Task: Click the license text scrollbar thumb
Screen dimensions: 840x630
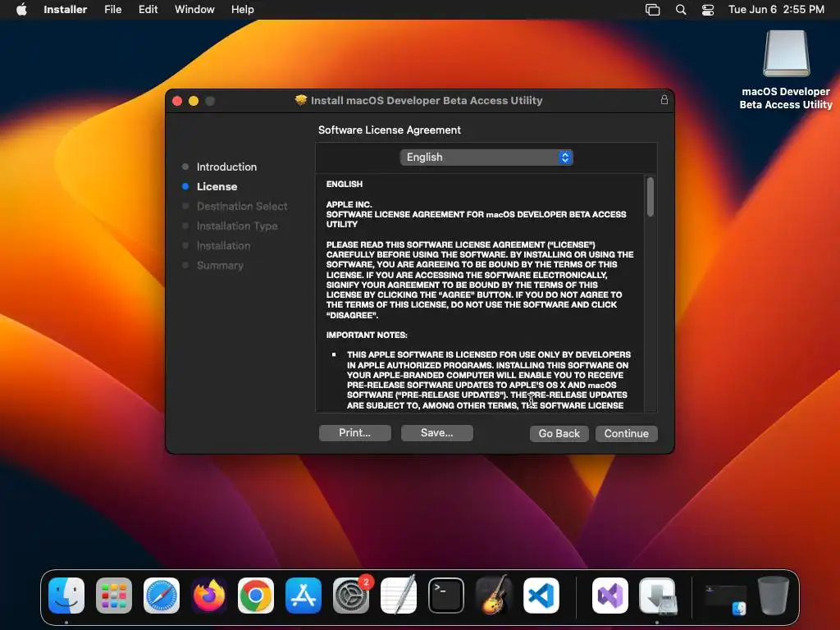Action: (x=651, y=197)
